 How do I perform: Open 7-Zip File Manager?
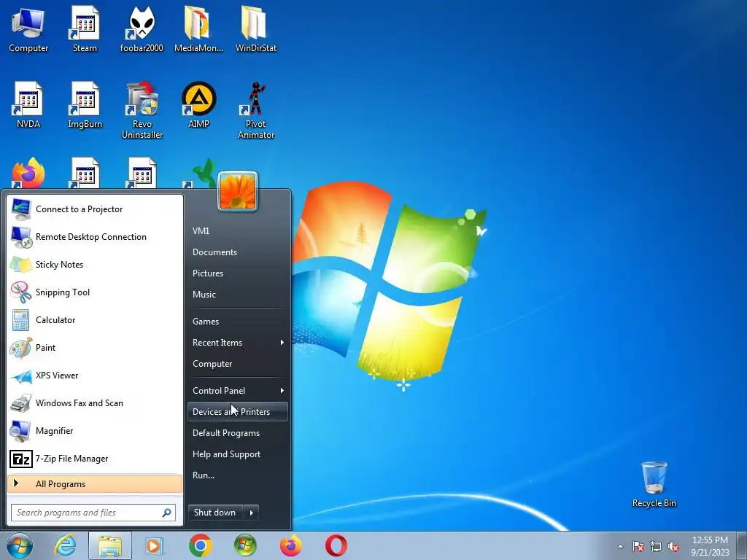pos(95,459)
